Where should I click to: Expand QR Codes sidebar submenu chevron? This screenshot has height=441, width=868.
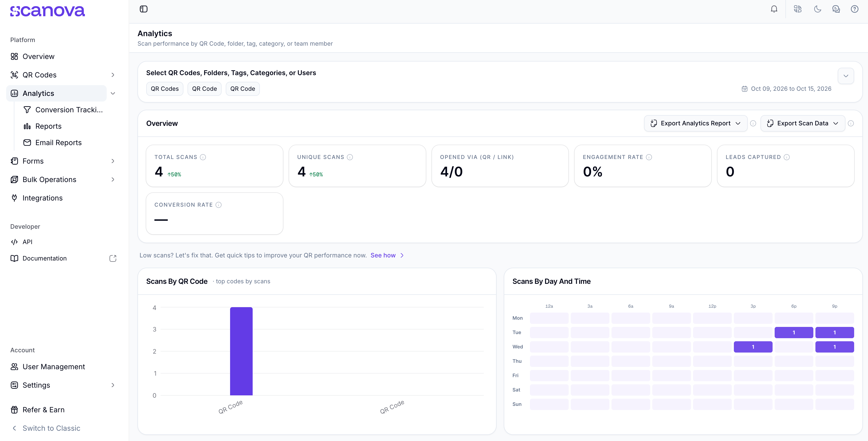(113, 75)
